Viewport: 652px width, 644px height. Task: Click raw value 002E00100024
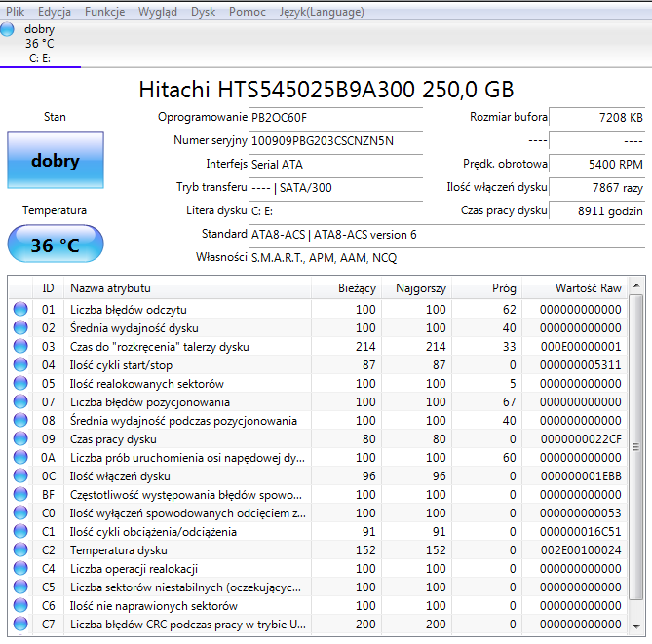click(581, 550)
